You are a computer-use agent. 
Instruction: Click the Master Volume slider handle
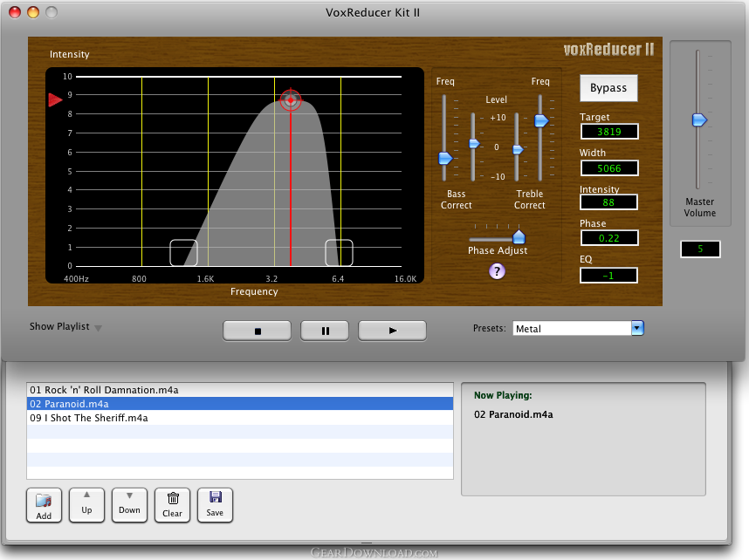pos(699,120)
